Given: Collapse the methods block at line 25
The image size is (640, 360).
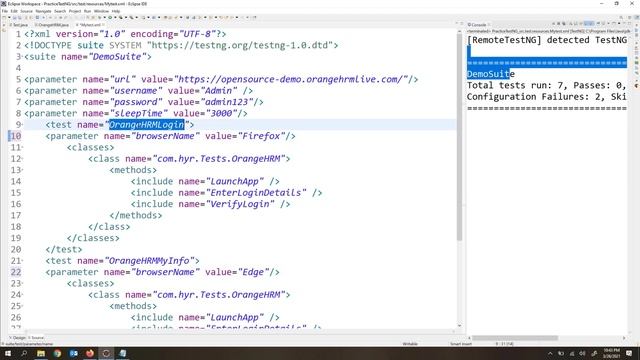Looking at the screenshot, I should point(22,306).
